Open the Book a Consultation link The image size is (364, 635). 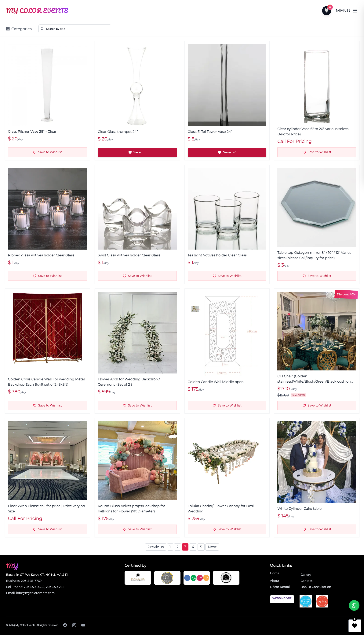(x=315, y=587)
